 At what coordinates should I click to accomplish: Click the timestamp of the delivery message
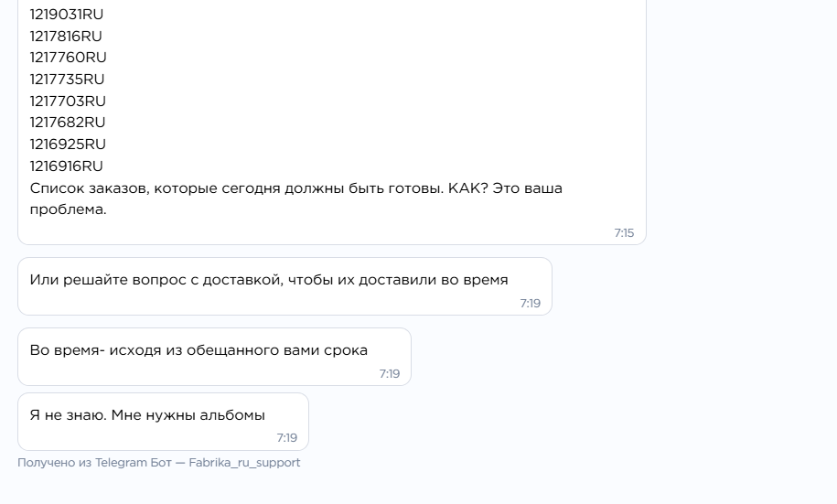[530, 304]
